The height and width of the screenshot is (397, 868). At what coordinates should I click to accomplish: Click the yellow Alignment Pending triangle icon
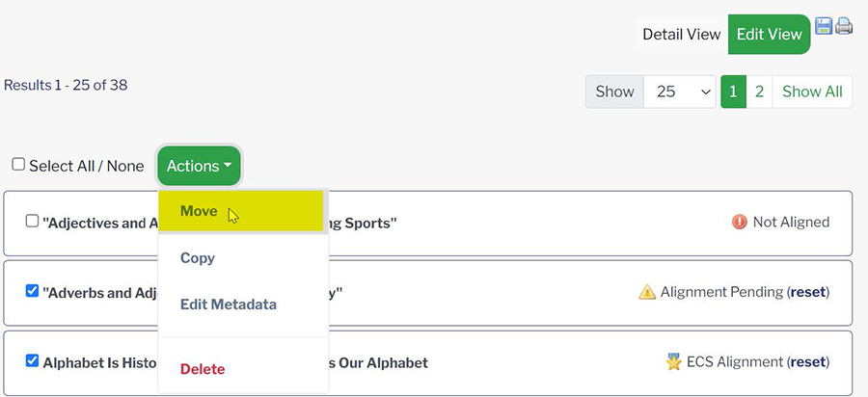coord(647,292)
